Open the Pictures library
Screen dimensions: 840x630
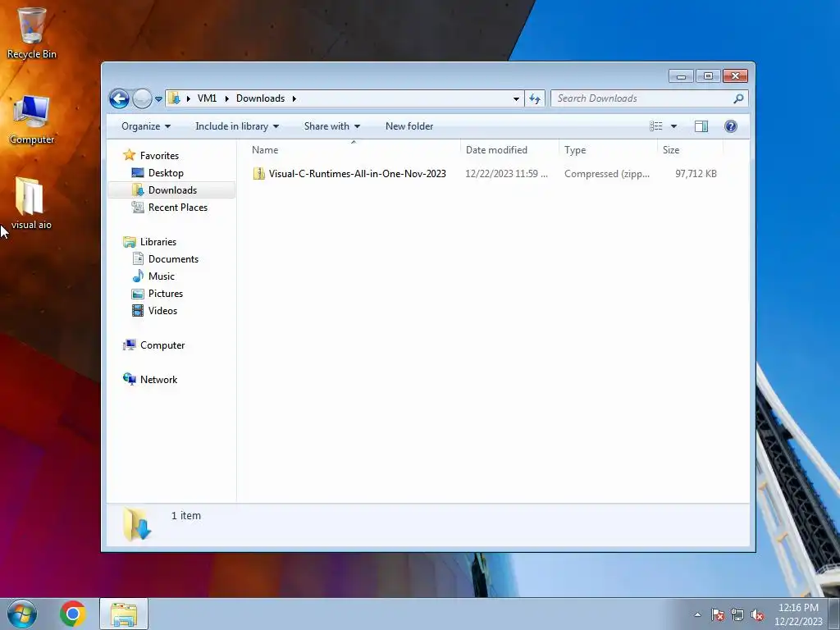pos(166,294)
